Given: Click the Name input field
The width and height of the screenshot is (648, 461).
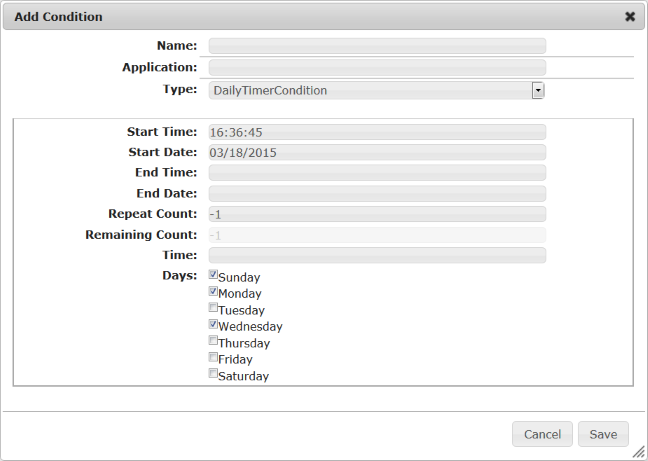Looking at the screenshot, I should 377,46.
